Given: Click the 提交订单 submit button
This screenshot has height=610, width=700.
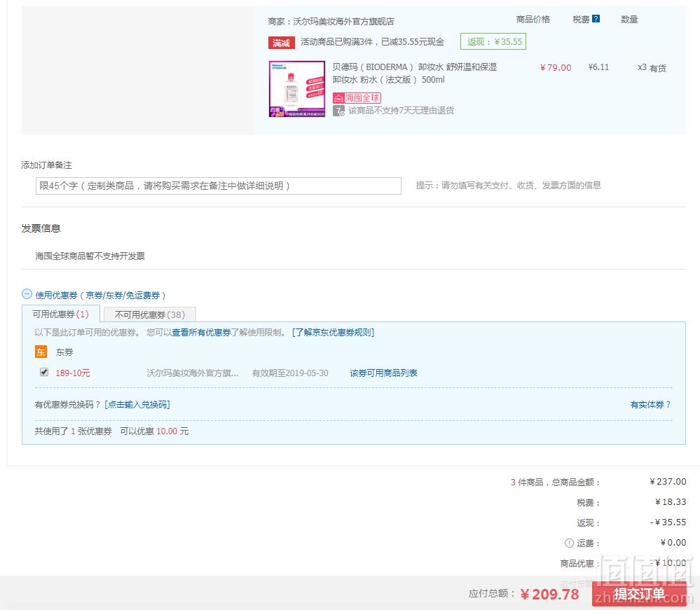Looking at the screenshot, I should coord(639,594).
